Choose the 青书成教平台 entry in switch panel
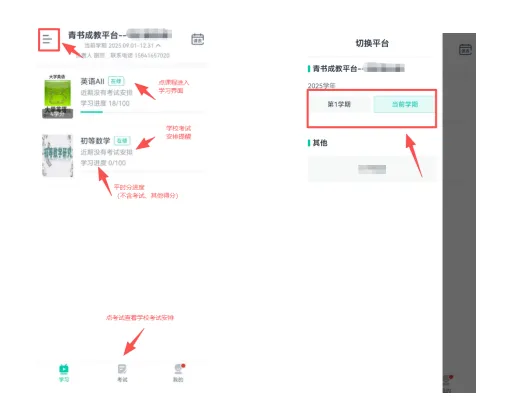The image size is (510, 413). coord(358,69)
